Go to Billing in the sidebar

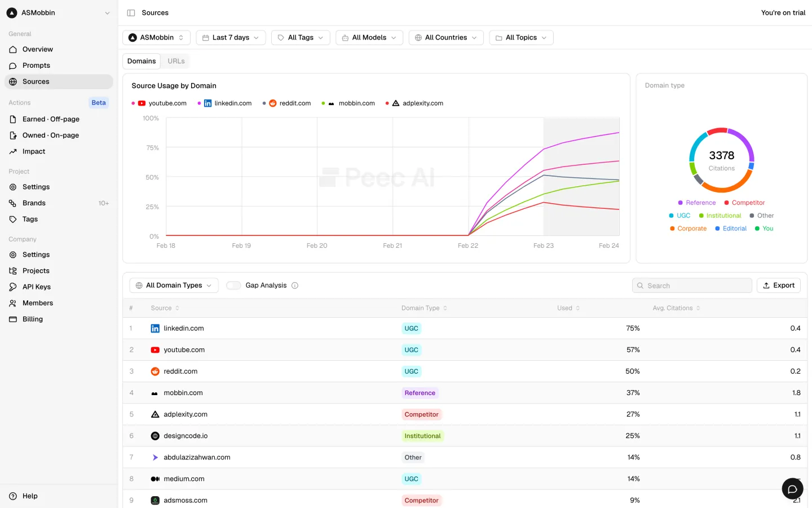pyautogui.click(x=59, y=319)
